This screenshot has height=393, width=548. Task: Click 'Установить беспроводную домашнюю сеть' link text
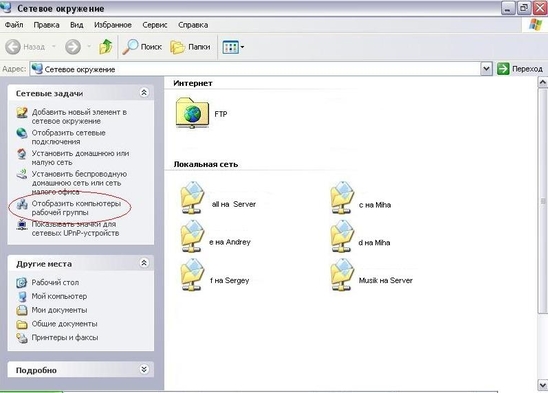pos(79,183)
